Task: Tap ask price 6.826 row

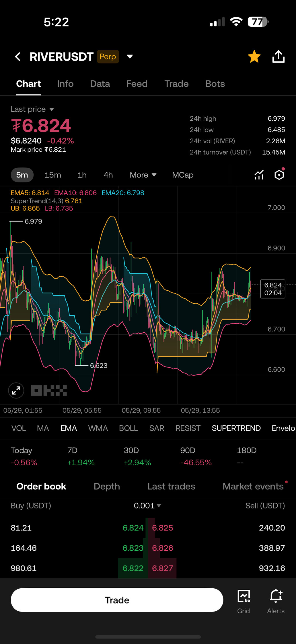Action: tap(163, 548)
